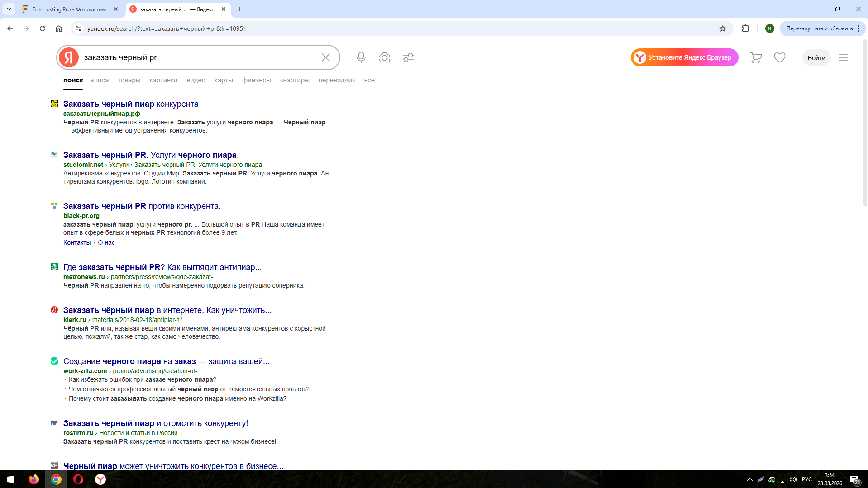Open the browser home page
The width and height of the screenshot is (868, 488).
[x=59, y=28]
